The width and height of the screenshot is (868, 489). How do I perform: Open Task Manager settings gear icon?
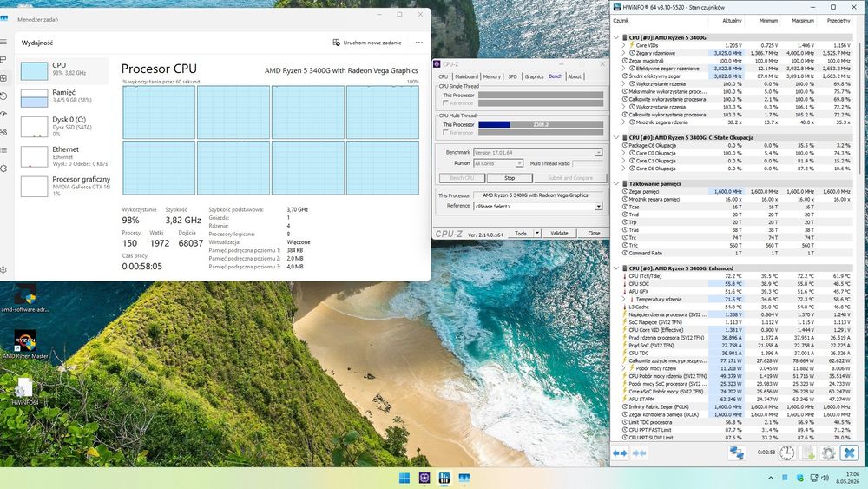click(x=3, y=270)
